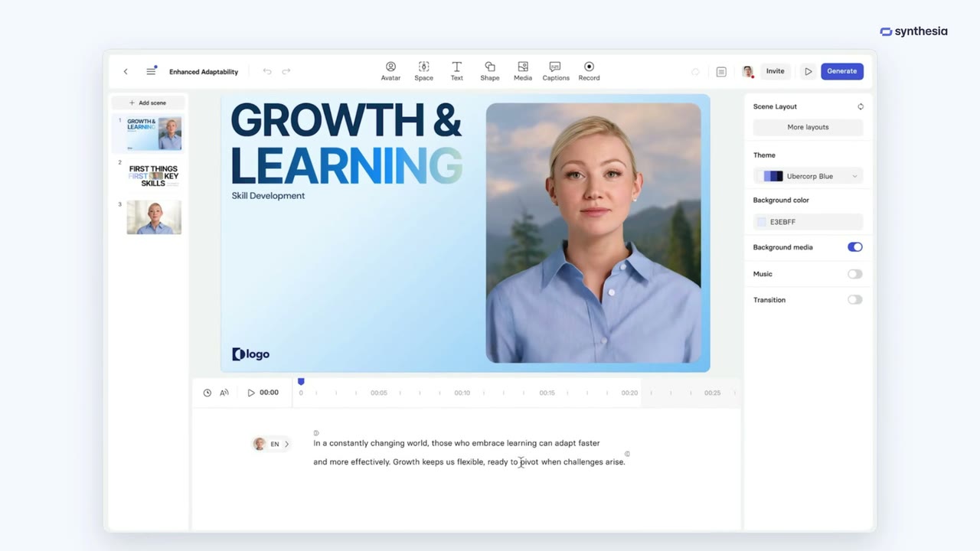Open the Shape tool

coord(490,71)
